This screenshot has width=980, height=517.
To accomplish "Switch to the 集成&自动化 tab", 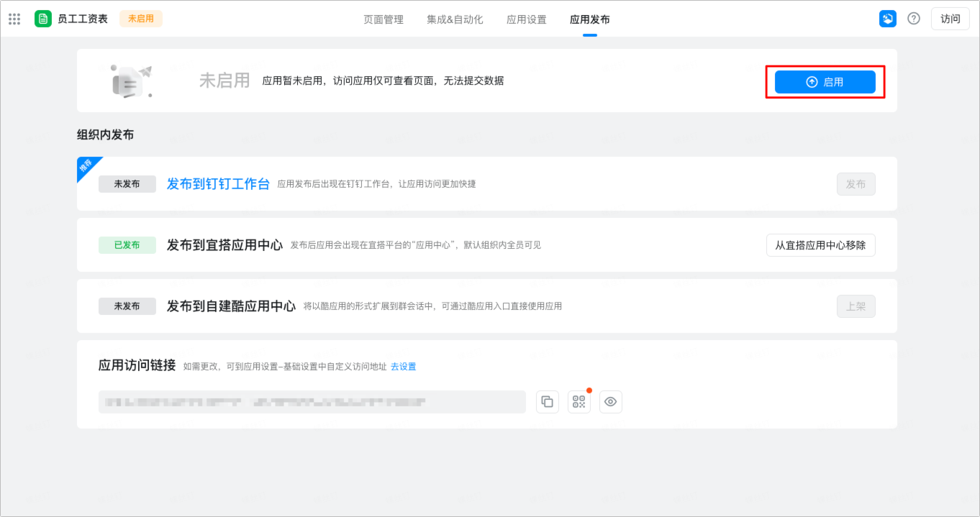I will tap(455, 19).
